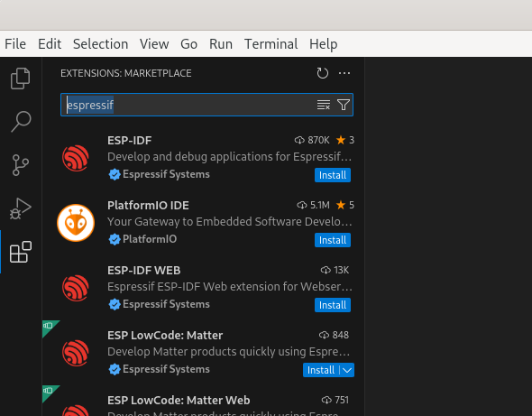Image resolution: width=532 pixels, height=416 pixels.
Task: Click the ESP-IDF extension logo
Action: click(76, 158)
